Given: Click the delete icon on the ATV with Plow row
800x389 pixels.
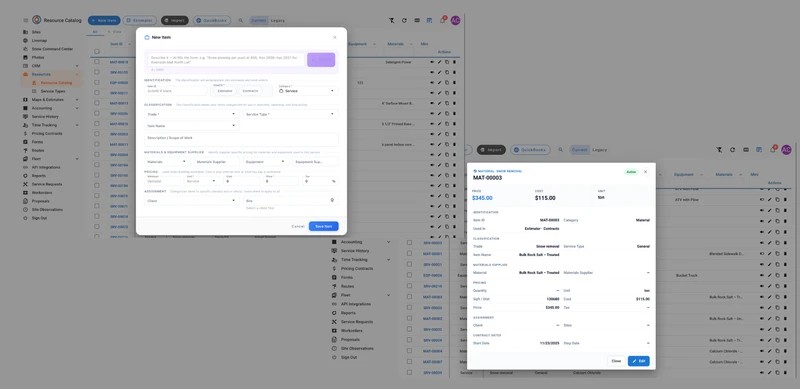Looking at the screenshot, I should tap(785, 200).
